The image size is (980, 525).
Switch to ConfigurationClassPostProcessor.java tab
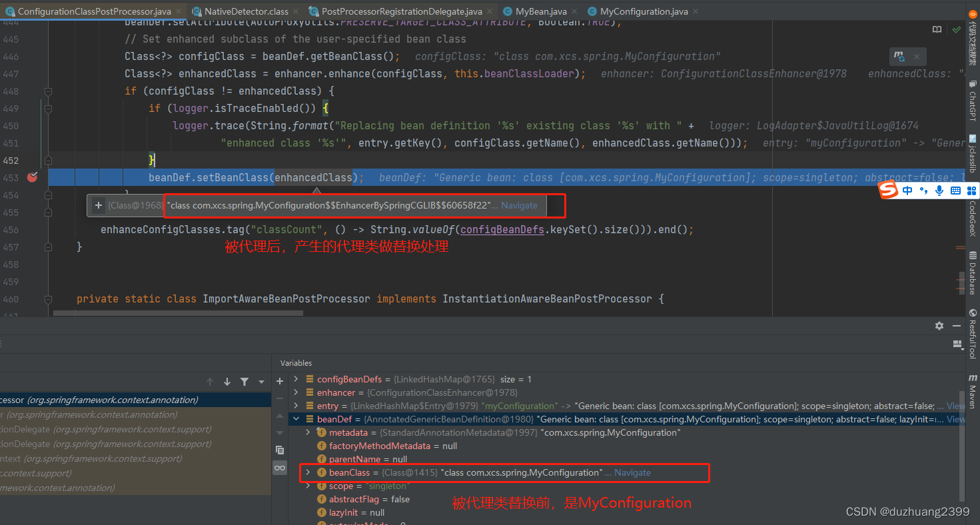click(x=93, y=11)
